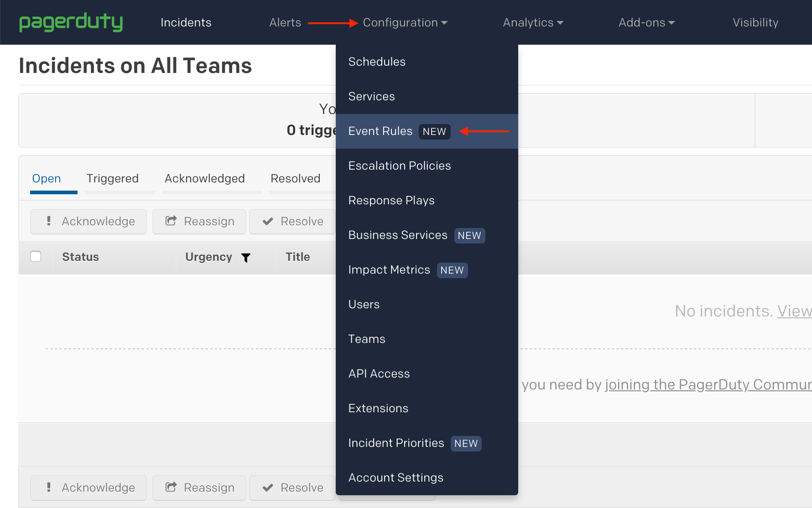Click the exclamation icon on the Acknowledge button
The height and width of the screenshot is (508, 812).
click(49, 221)
